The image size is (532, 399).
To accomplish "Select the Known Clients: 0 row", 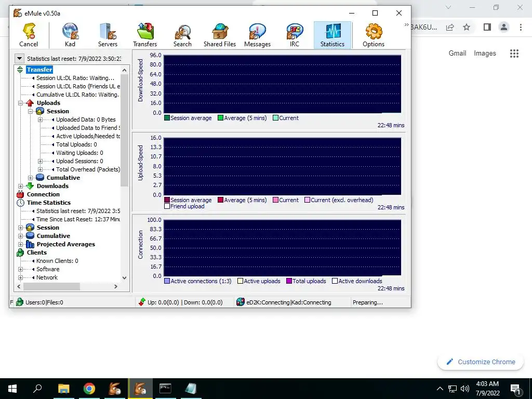I will [x=57, y=261].
